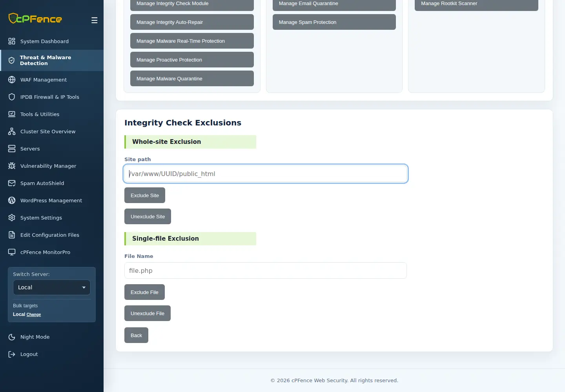Screen dimensions: 565x392
Task: Click the IPDB Firewall shield icon
Action: click(12, 97)
